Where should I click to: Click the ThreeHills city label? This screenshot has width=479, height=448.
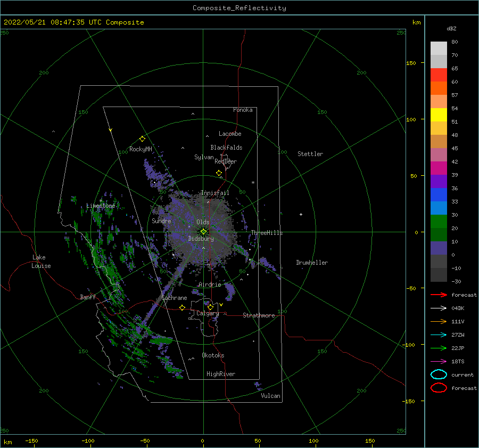pos(267,233)
